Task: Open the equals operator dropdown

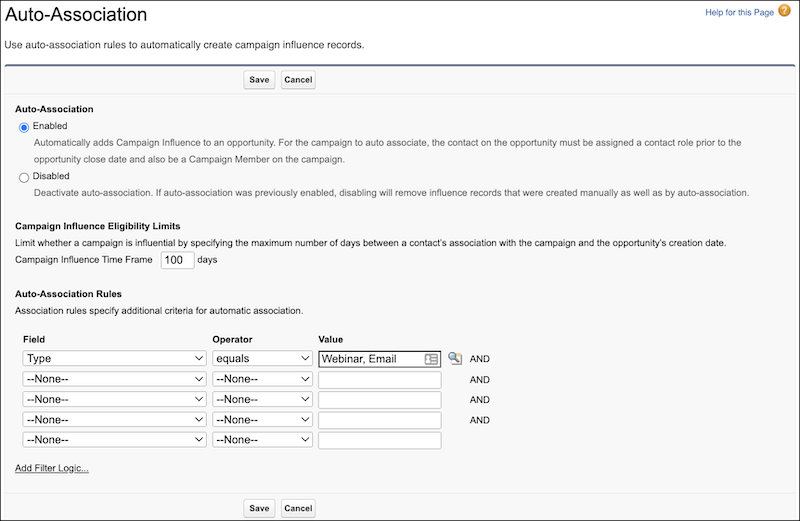Action: tap(262, 358)
